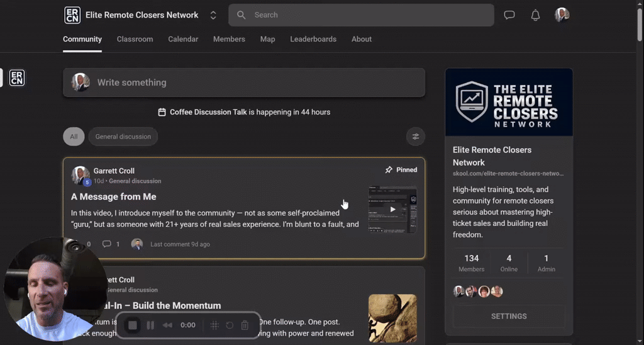Switch to the Classroom tab
This screenshot has height=345, width=644.
pos(135,39)
